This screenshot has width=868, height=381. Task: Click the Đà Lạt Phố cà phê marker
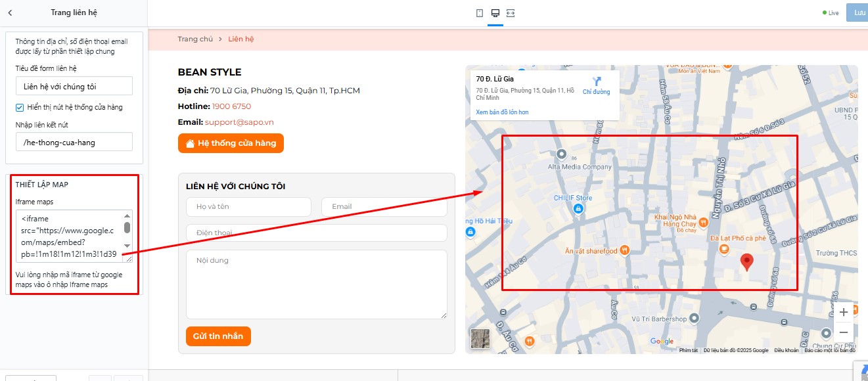click(x=724, y=249)
